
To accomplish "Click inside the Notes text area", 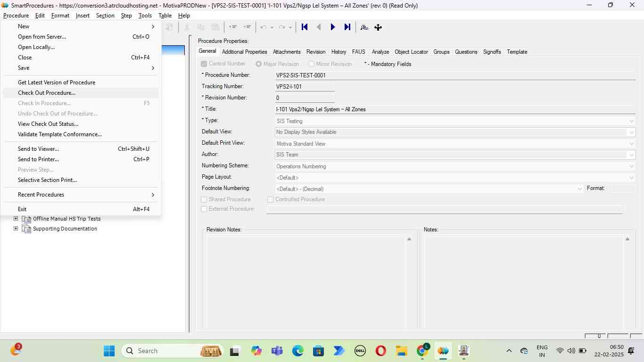I will (524, 282).
